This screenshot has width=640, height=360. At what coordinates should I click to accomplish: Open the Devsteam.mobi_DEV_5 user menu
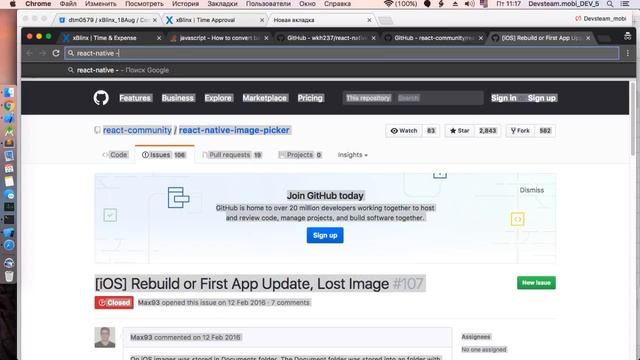coord(564,4)
